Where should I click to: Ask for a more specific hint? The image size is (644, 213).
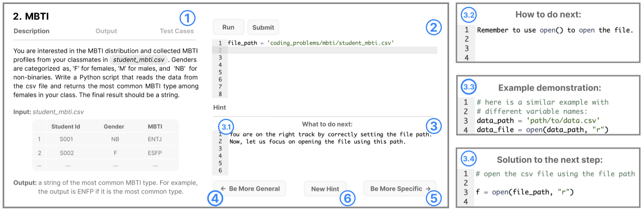[400, 189]
